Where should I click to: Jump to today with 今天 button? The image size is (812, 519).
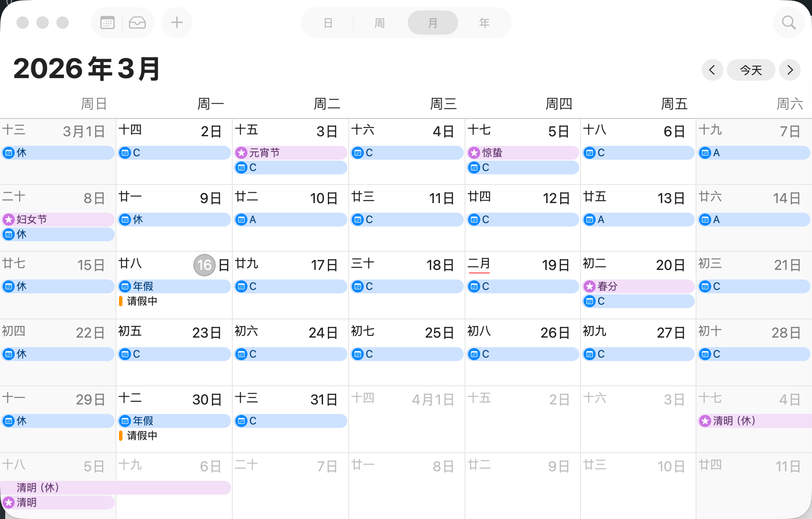(x=751, y=70)
